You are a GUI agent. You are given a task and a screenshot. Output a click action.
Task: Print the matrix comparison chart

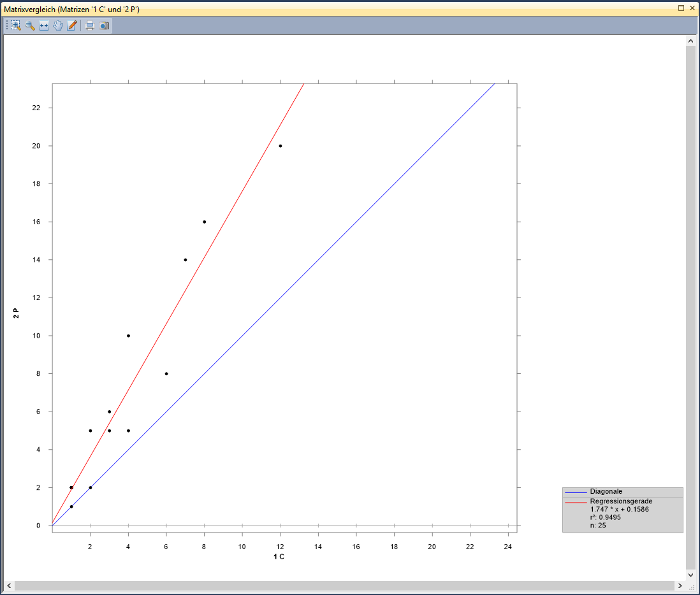[x=90, y=25]
